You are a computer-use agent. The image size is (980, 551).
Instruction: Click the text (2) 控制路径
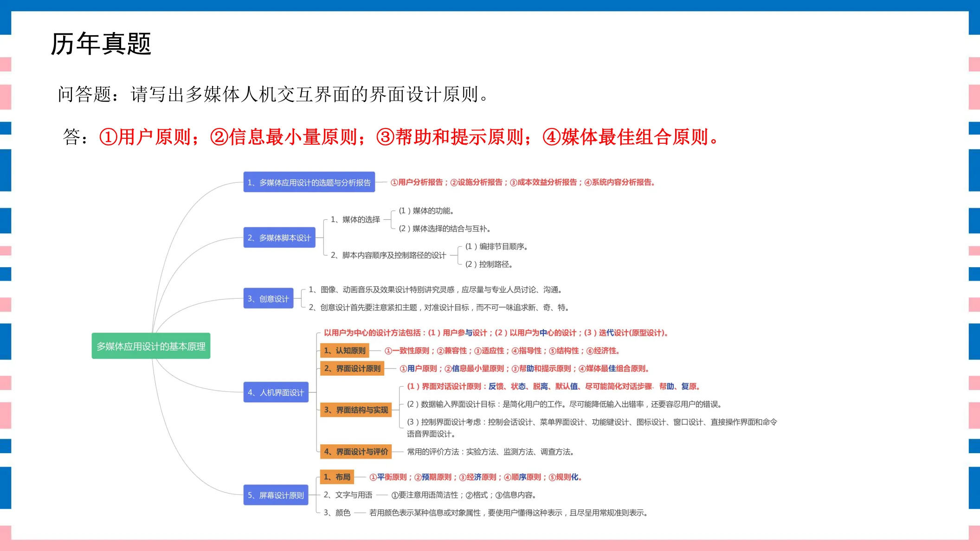click(489, 264)
